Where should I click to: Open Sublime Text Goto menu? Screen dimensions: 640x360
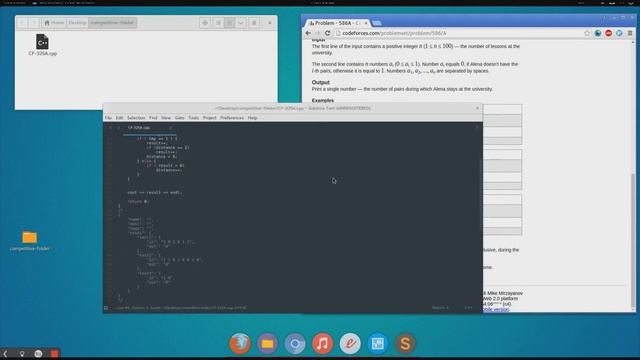pyautogui.click(x=180, y=118)
